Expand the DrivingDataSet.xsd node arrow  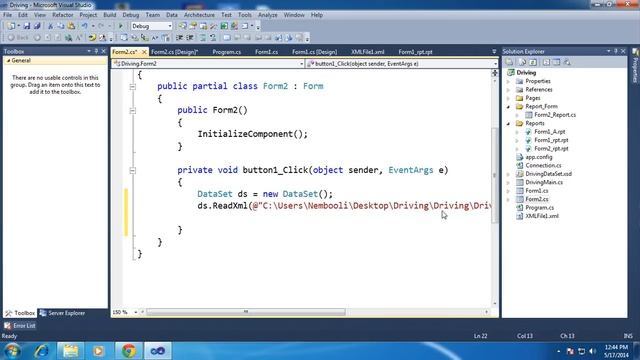click(x=509, y=174)
